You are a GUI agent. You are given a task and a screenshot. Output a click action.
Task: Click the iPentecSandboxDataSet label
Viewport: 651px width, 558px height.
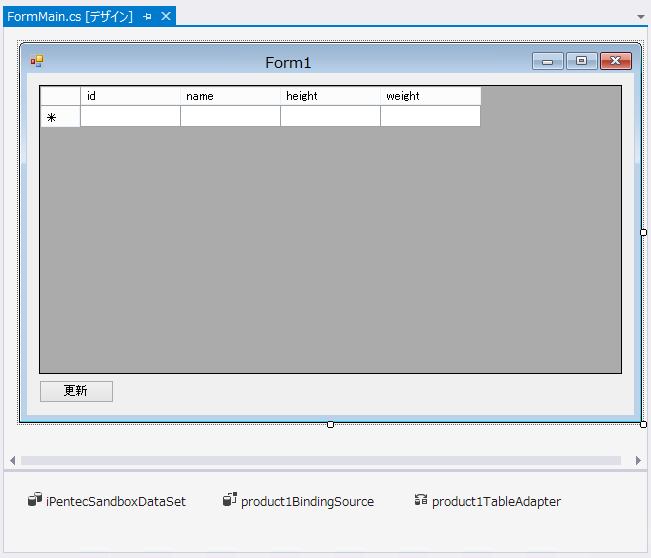pyautogui.click(x=116, y=502)
